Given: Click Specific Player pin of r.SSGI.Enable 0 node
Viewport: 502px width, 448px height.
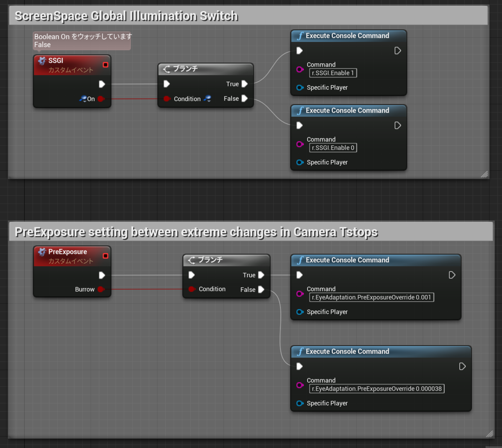Looking at the screenshot, I should tap(300, 162).
